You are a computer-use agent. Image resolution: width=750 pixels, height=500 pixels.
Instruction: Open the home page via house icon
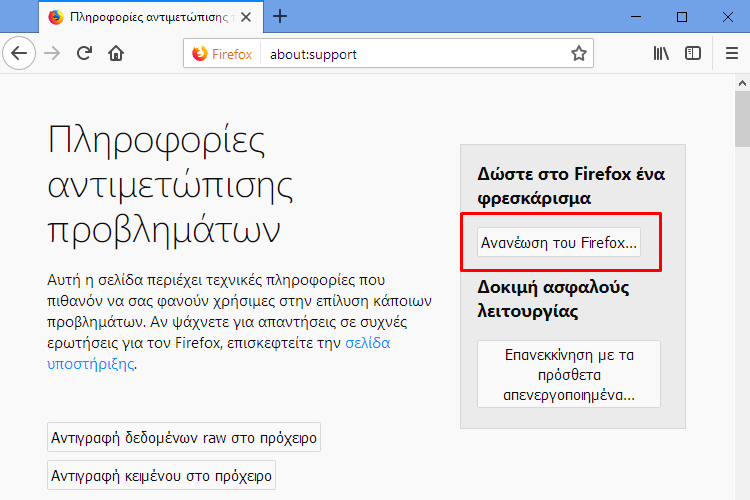point(116,53)
